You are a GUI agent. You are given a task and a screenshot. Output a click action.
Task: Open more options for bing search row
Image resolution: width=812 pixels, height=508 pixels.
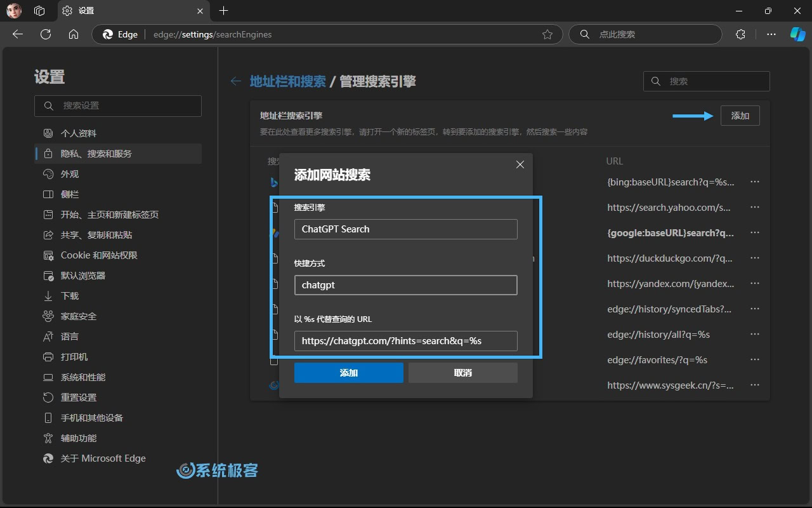pos(755,182)
